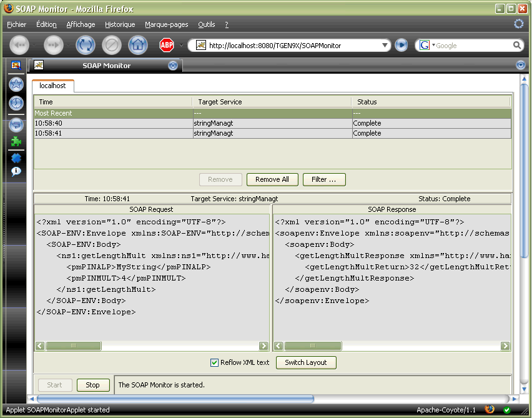The image size is (532, 418).
Task: Click the Stop button for the monitor
Action: point(93,385)
